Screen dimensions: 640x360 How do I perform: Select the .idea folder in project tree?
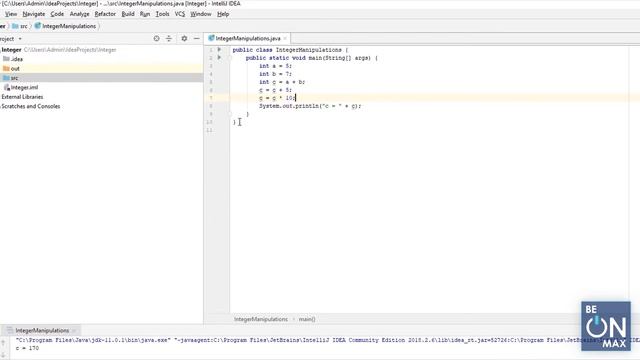13,59
